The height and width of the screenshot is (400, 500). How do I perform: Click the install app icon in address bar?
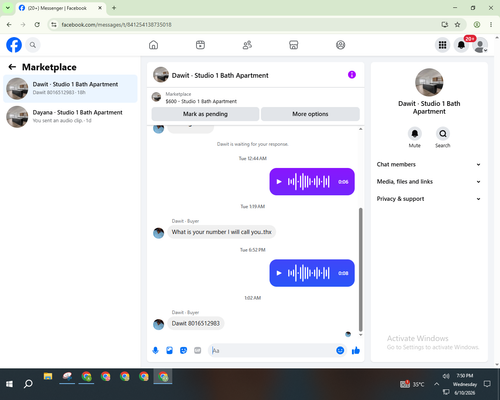444,25
